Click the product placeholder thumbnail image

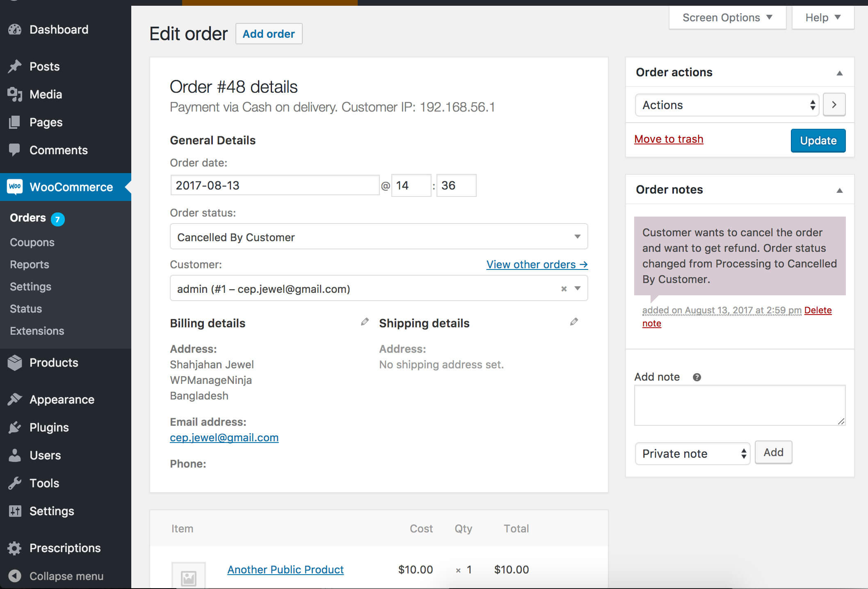pos(189,575)
